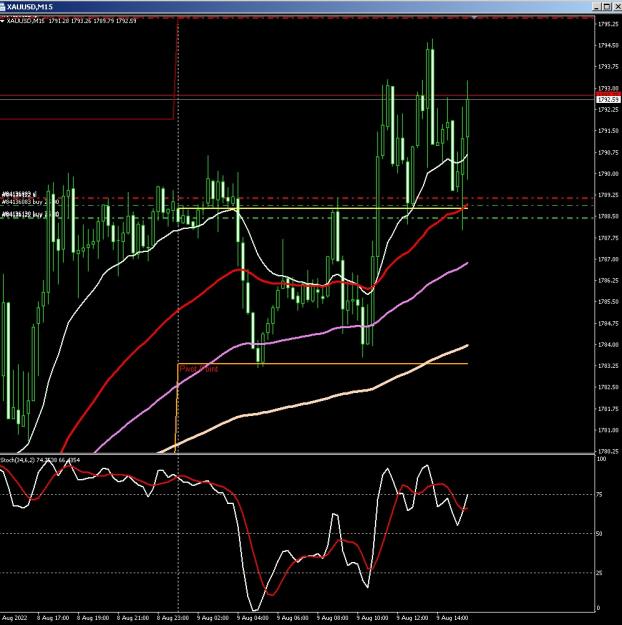
Task: Click the 1786.25 price scale label
Action: [x=608, y=281]
